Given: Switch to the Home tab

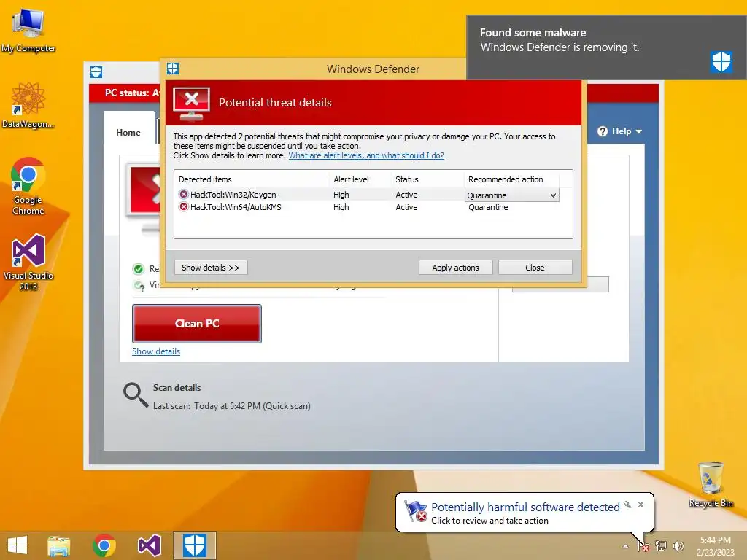Looking at the screenshot, I should (x=128, y=133).
